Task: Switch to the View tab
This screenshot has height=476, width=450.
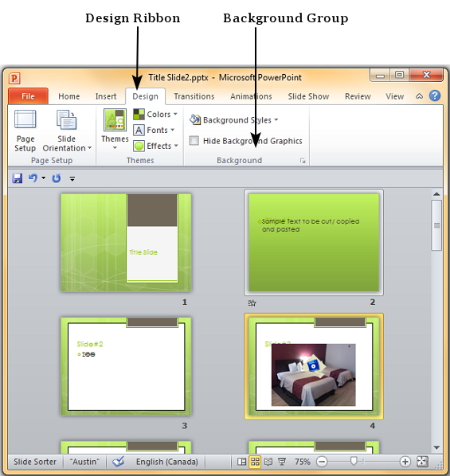Action: 395,96
